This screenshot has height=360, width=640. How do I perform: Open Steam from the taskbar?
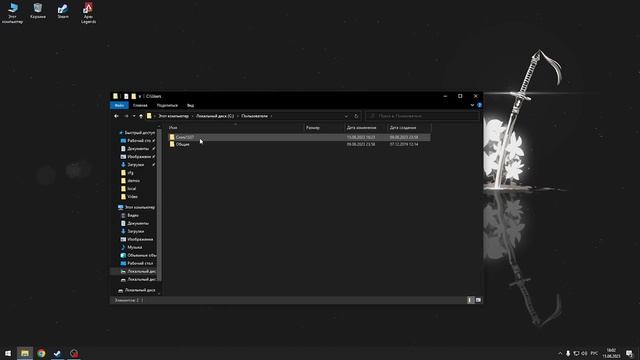click(58, 353)
